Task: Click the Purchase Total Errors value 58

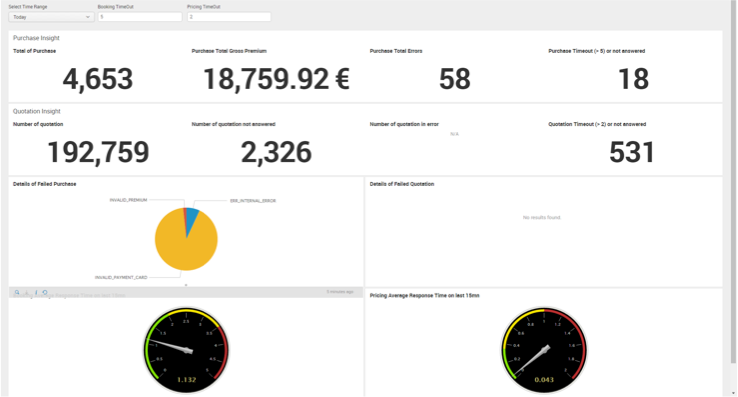Action: pos(455,79)
